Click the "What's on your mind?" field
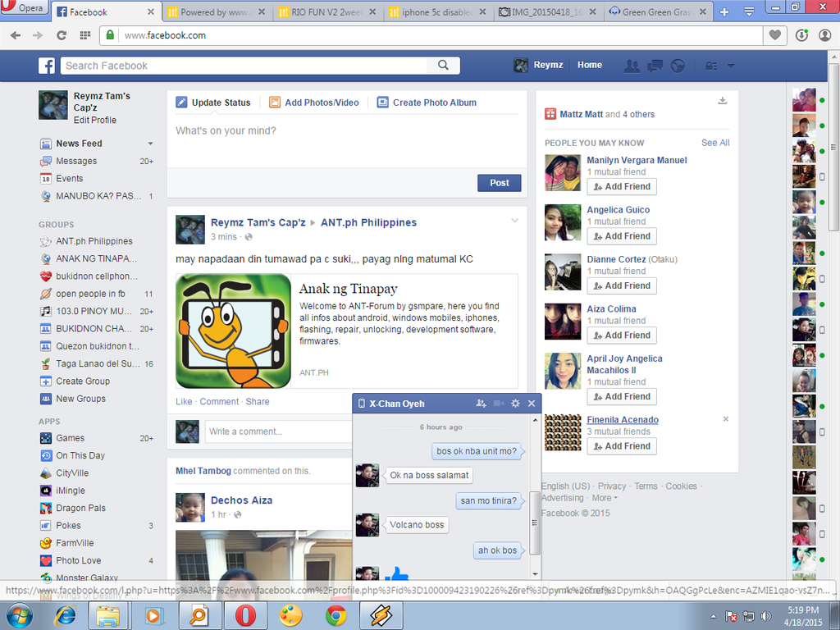 click(x=346, y=131)
